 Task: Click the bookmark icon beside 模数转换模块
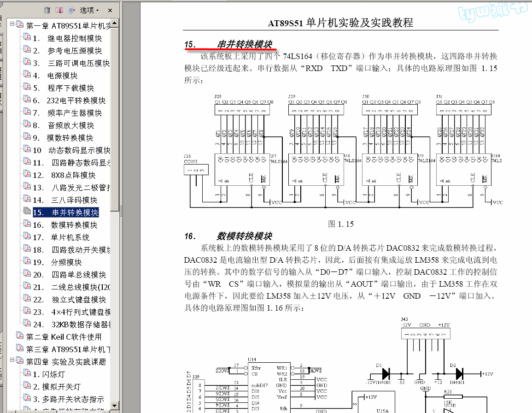click(x=27, y=136)
